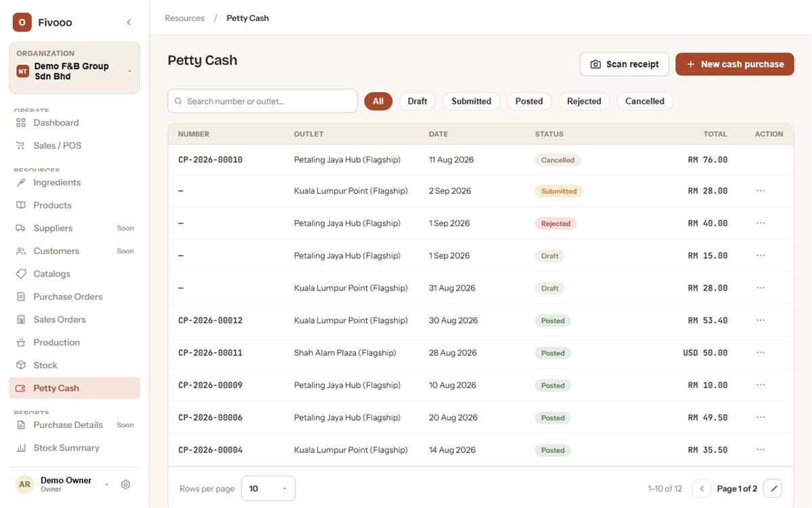Go to Purchase Orders
The image size is (812, 508).
coord(74,297)
